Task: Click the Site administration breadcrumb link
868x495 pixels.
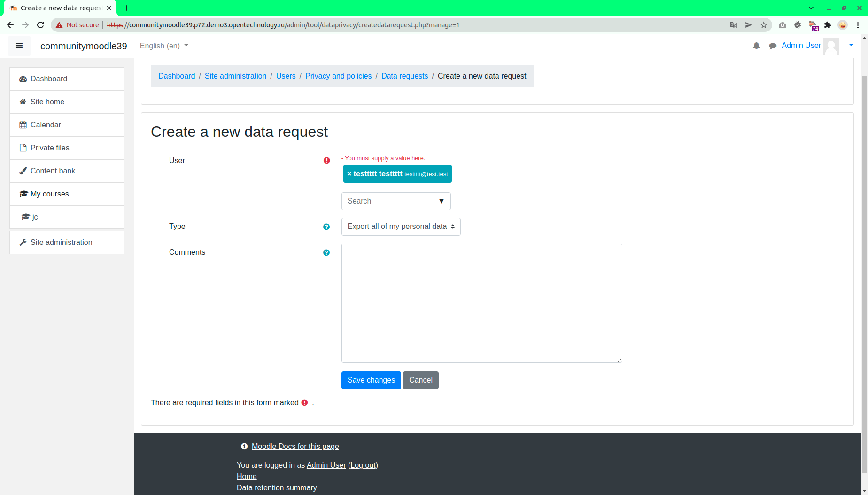Action: pos(235,76)
